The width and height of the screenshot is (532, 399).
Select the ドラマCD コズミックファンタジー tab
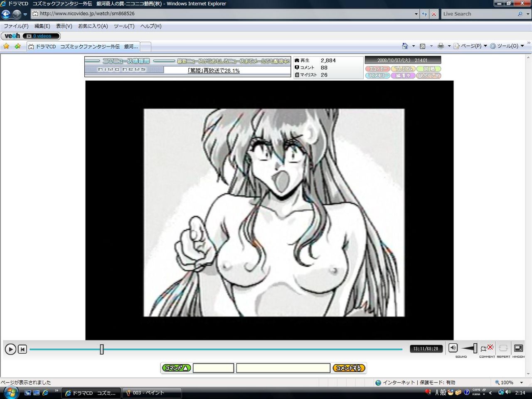pyautogui.click(x=83, y=47)
